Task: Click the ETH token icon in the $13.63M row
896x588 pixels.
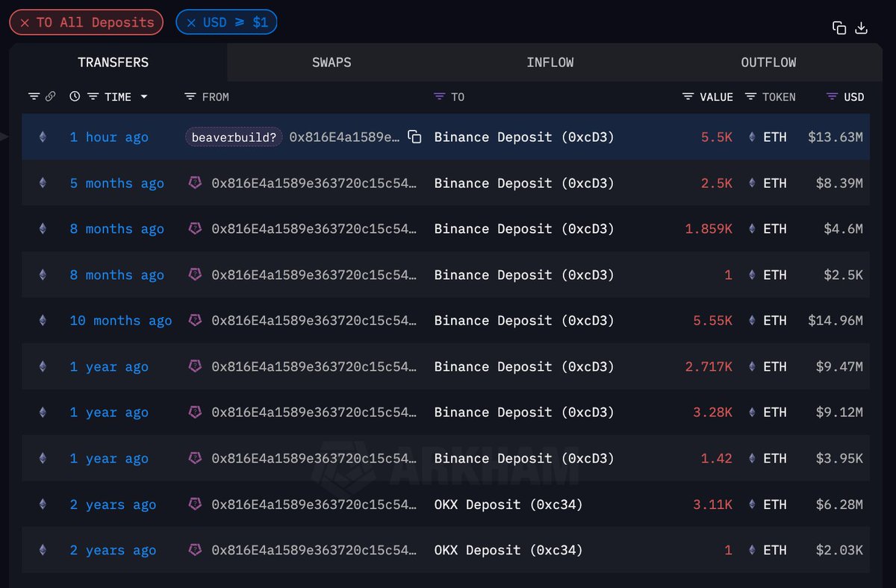Action: [x=752, y=137]
